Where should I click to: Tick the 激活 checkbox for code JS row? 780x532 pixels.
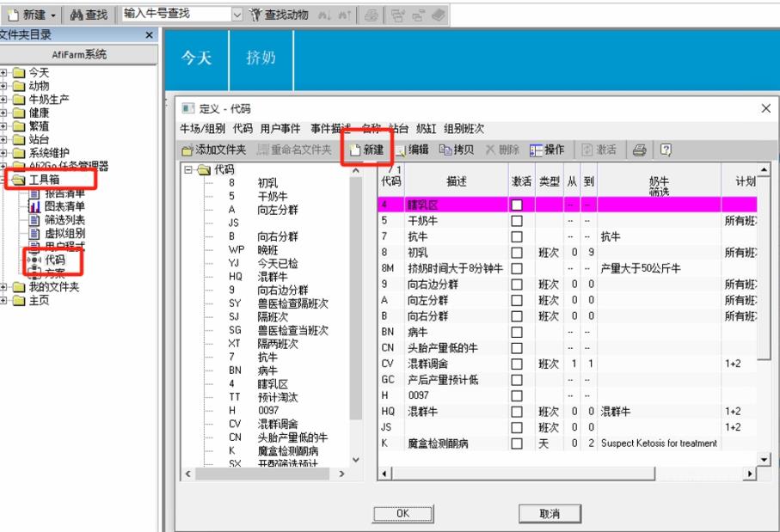point(517,427)
